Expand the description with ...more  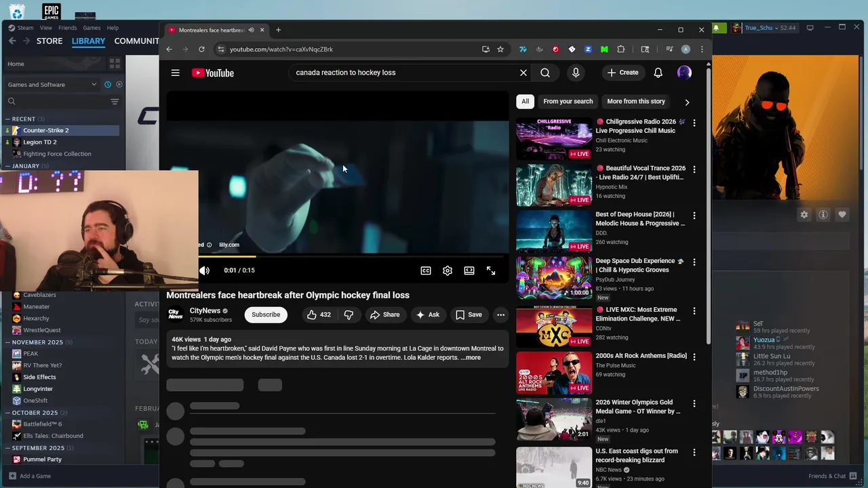click(x=471, y=358)
